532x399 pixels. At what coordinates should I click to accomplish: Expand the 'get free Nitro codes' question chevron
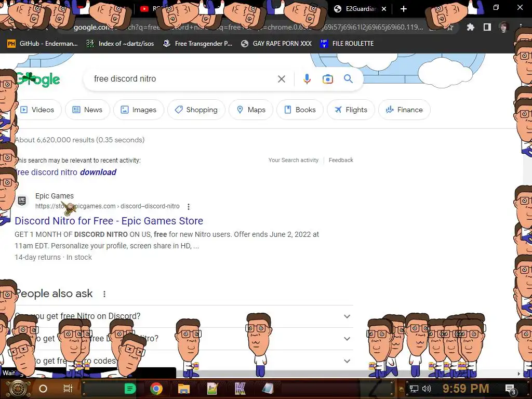(x=347, y=361)
